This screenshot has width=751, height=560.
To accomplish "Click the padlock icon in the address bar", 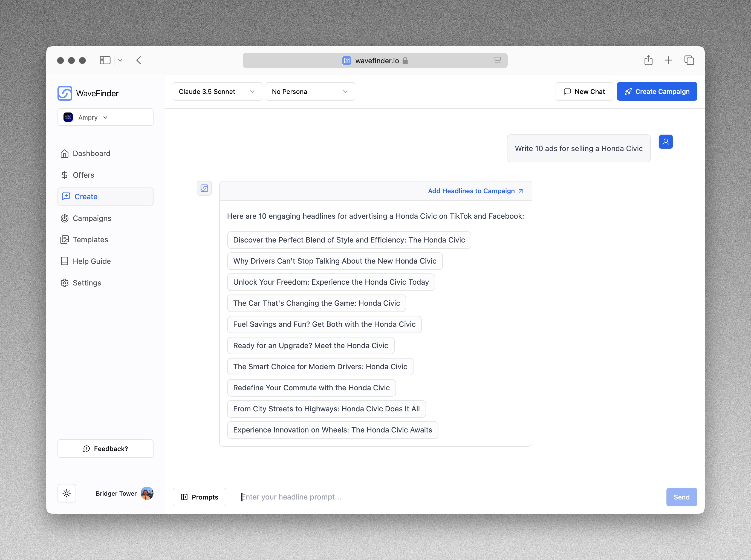I will click(x=405, y=60).
